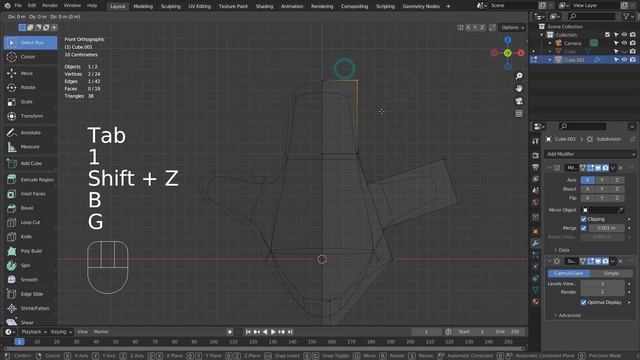Expand the Camera item in outliner

click(x=550, y=43)
